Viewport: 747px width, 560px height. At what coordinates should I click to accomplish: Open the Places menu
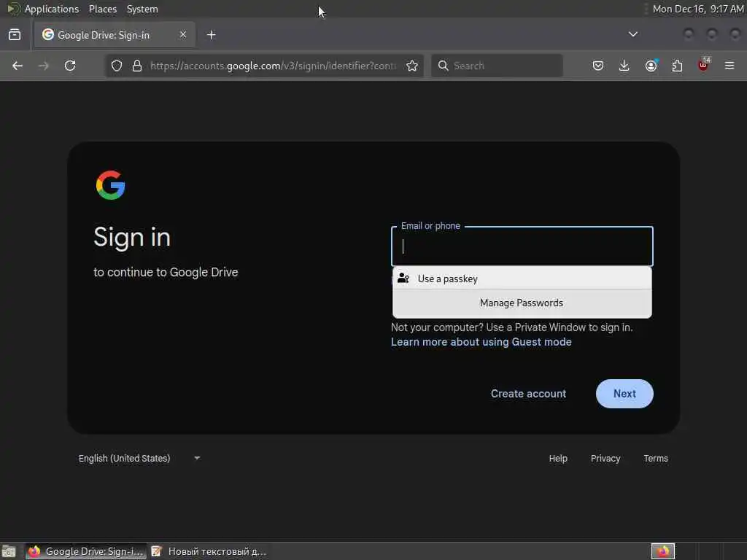coord(103,9)
